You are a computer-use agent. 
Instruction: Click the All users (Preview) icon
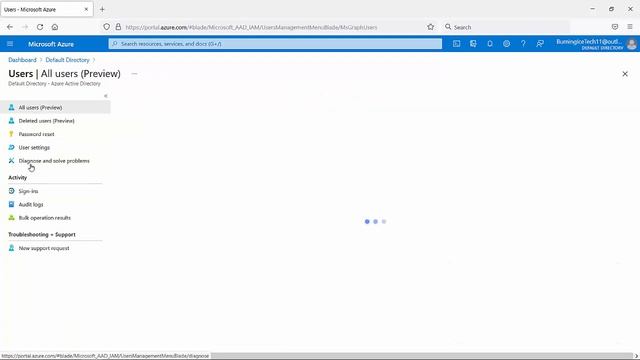coord(11,107)
